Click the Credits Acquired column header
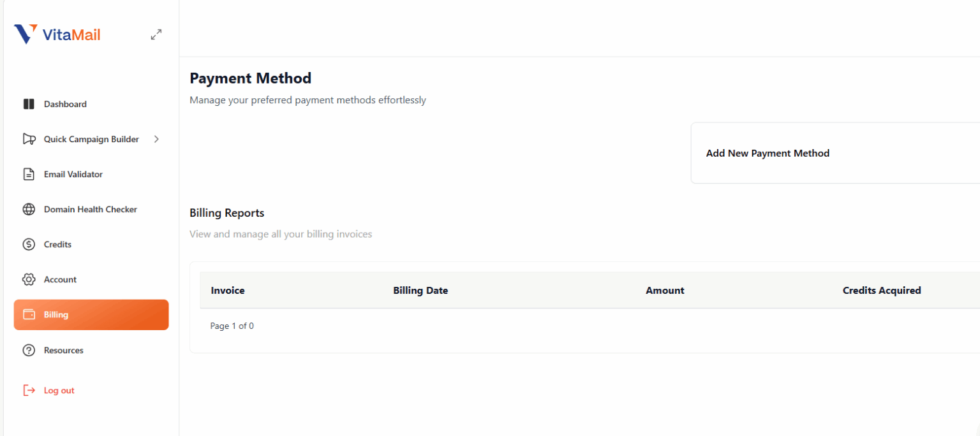The height and width of the screenshot is (436, 980). [x=881, y=291]
